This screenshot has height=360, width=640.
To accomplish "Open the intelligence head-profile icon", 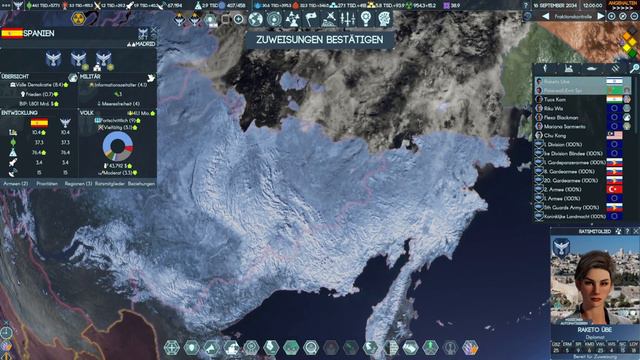I will (x=384, y=19).
